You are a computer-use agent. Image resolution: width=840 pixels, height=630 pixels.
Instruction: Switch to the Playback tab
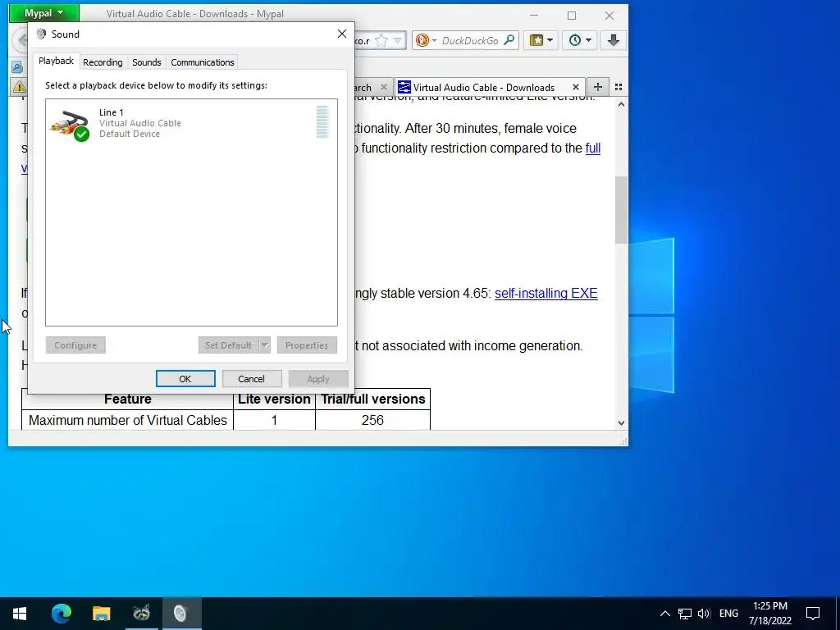pyautogui.click(x=56, y=61)
